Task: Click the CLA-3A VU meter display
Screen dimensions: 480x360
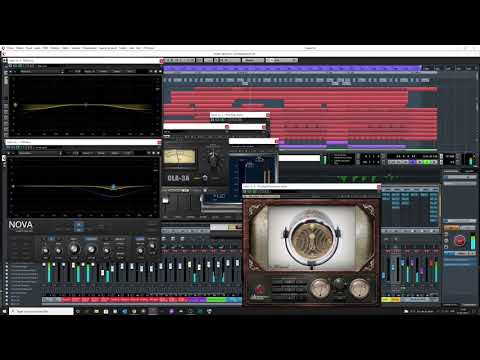Action: [179, 157]
